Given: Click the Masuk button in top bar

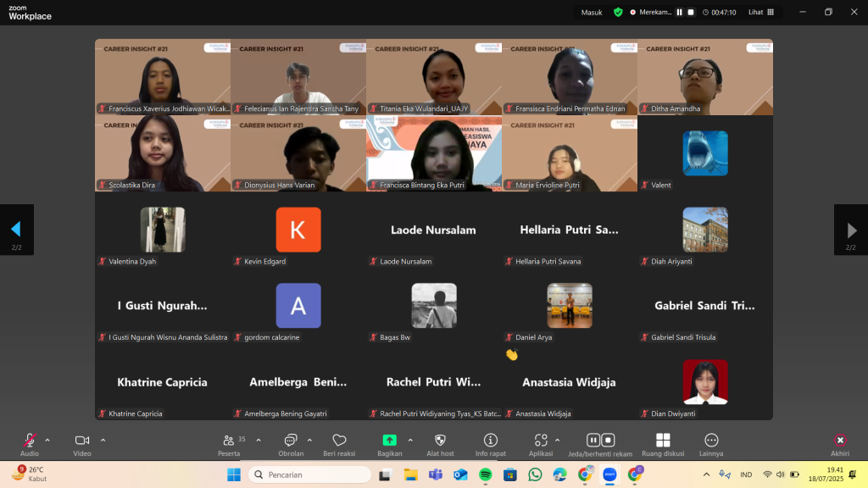Looking at the screenshot, I should tap(592, 12).
